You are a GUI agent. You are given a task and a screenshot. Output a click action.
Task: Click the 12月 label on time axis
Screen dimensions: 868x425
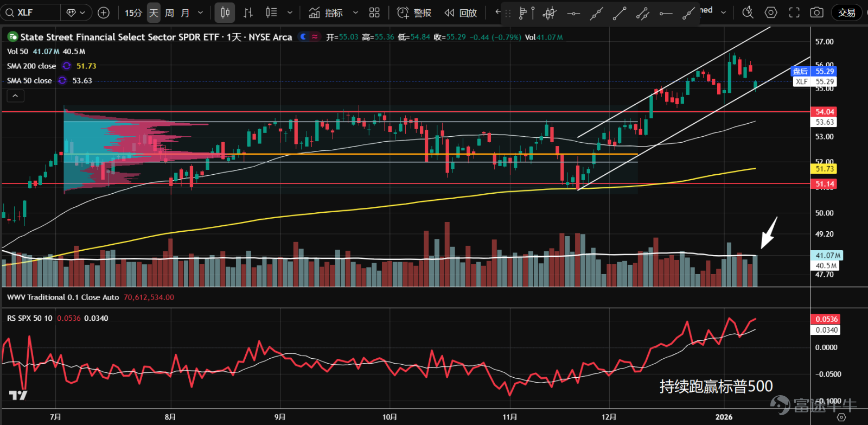609,417
